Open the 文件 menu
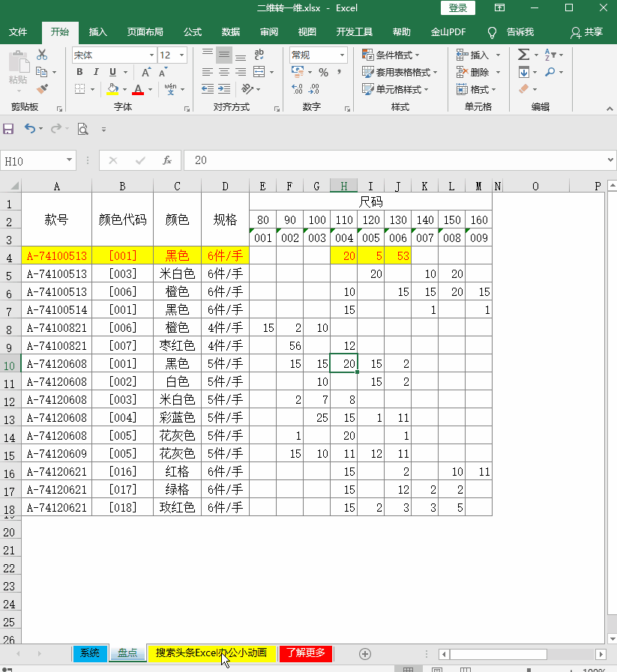Screen dimensions: 617x672 point(18,32)
